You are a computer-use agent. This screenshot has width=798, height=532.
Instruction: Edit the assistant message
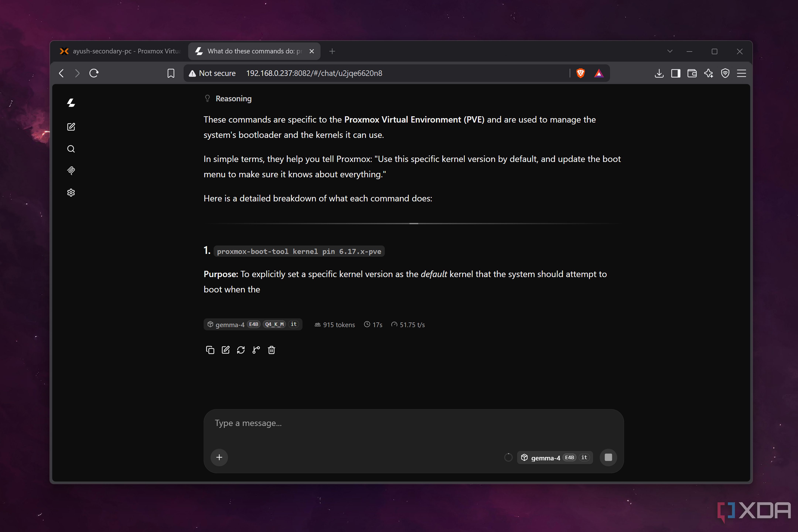pyautogui.click(x=226, y=350)
